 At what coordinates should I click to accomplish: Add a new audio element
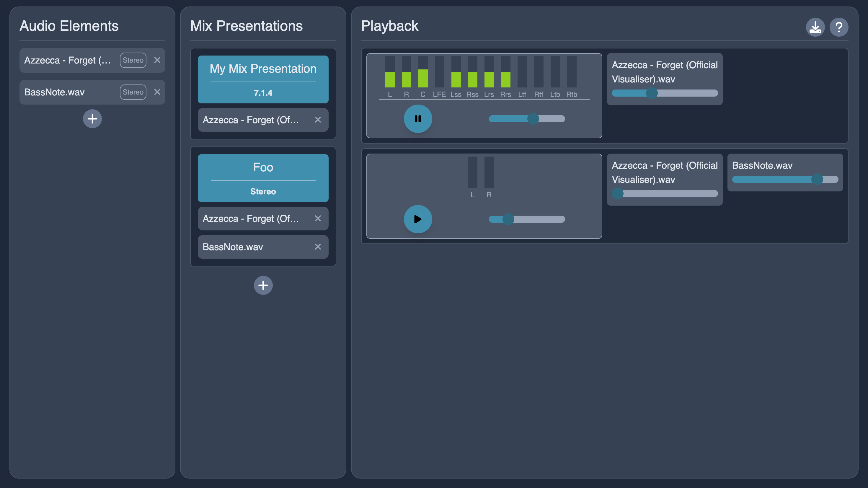[x=92, y=119]
